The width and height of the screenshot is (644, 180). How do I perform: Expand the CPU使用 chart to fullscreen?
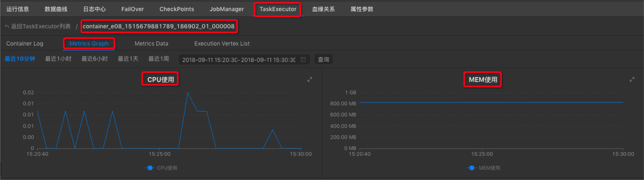click(x=309, y=79)
